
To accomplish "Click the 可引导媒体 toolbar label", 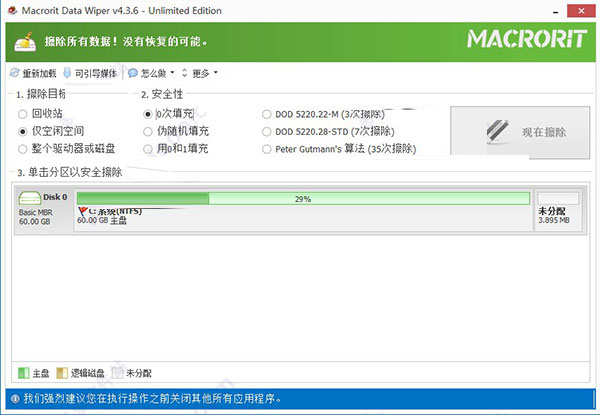I will click(96, 73).
